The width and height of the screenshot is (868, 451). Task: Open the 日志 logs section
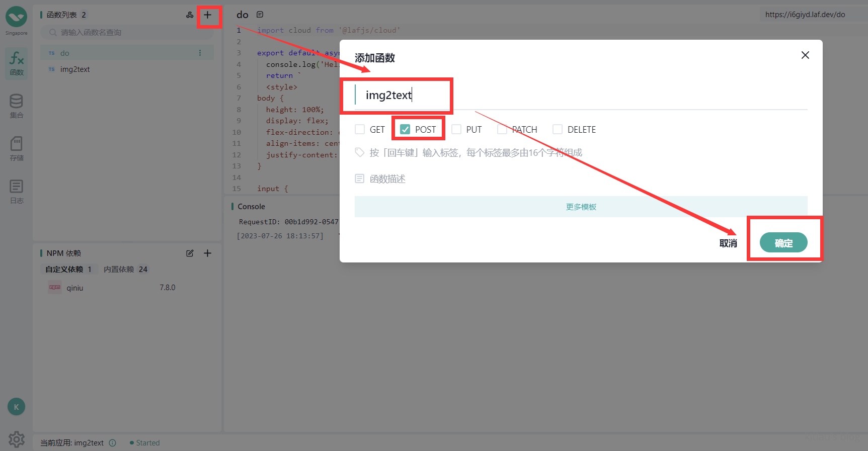pyautogui.click(x=17, y=192)
